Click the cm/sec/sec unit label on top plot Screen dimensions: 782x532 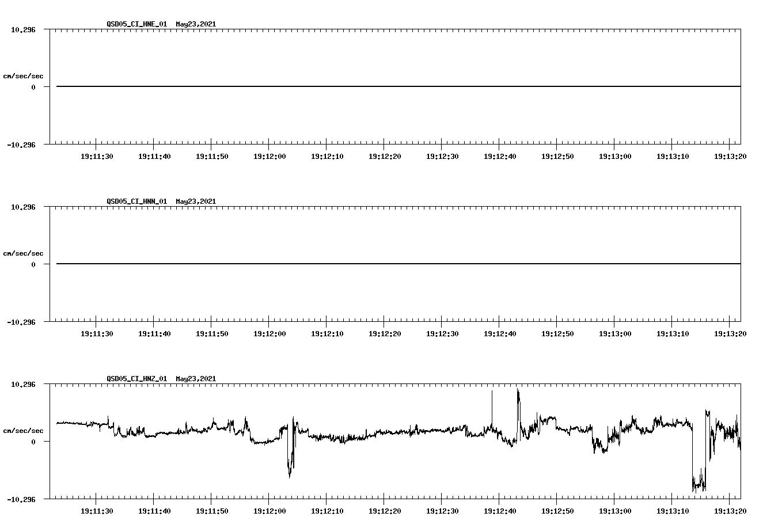coord(24,75)
